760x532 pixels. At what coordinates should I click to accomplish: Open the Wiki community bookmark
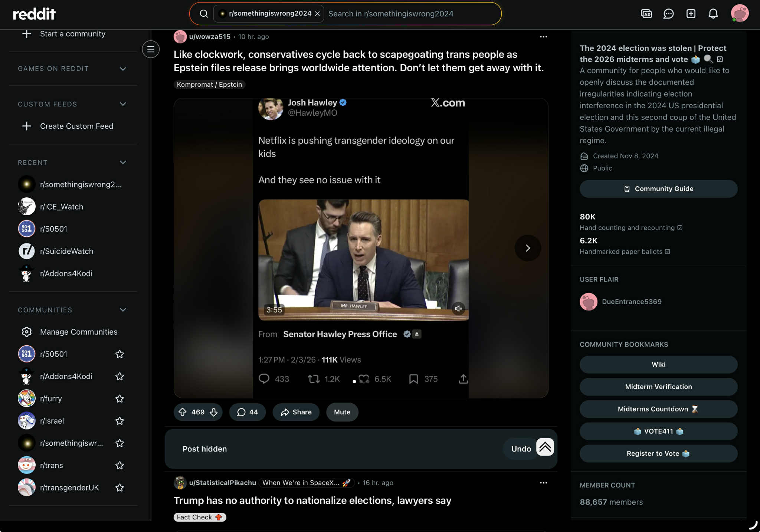click(658, 364)
